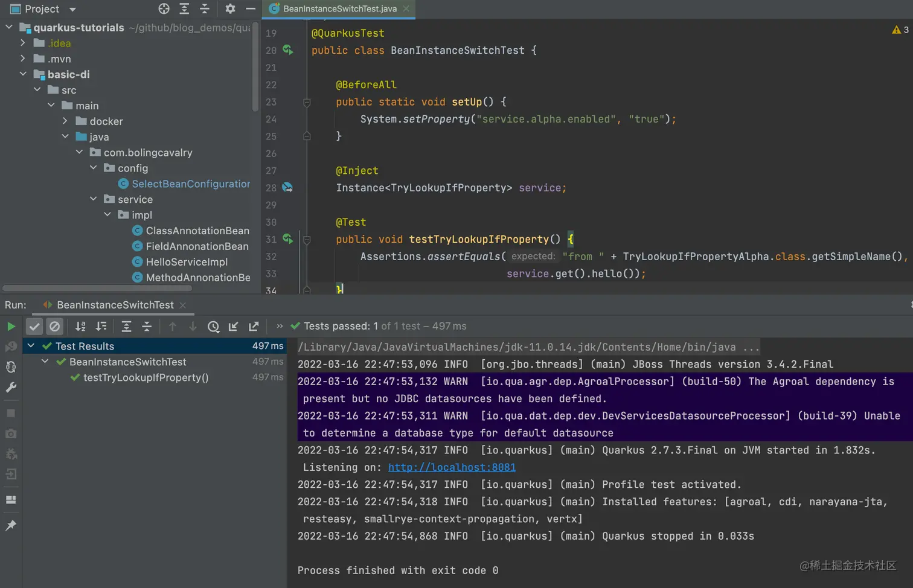Select ClassAnnotationBean in project tree
Image resolution: width=913 pixels, height=588 pixels.
point(191,231)
